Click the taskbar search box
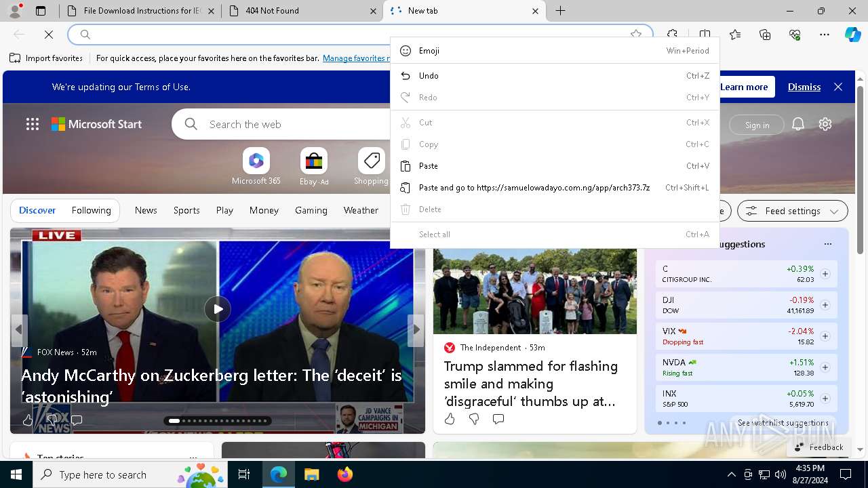 point(130,475)
